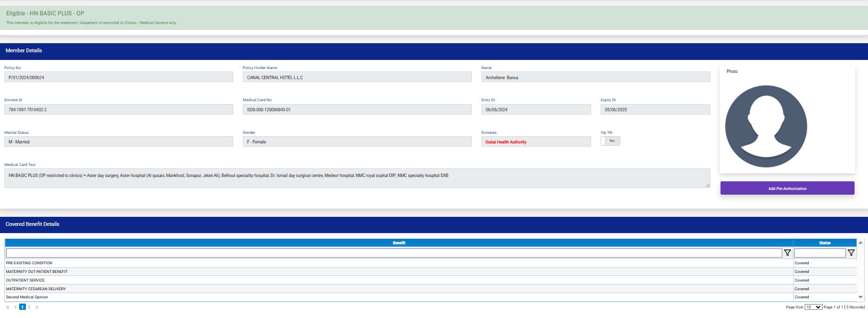Click the Policy Holder Name field

tap(357, 77)
